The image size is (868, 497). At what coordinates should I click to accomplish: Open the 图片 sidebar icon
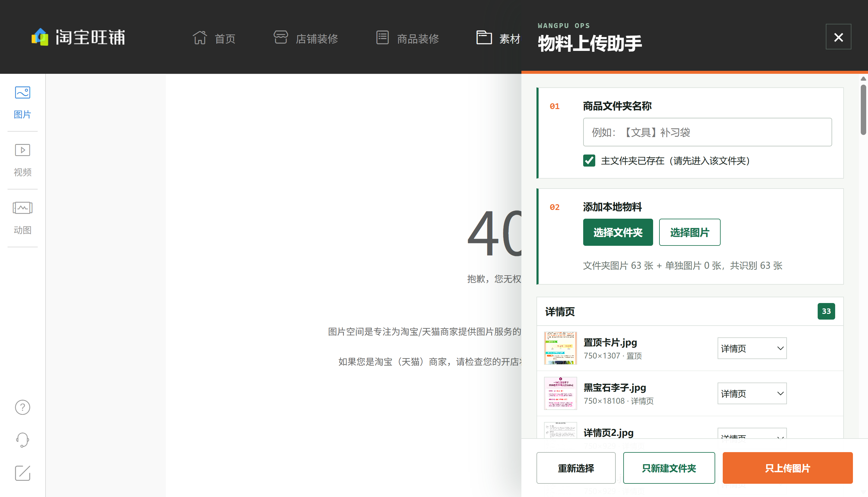(23, 92)
